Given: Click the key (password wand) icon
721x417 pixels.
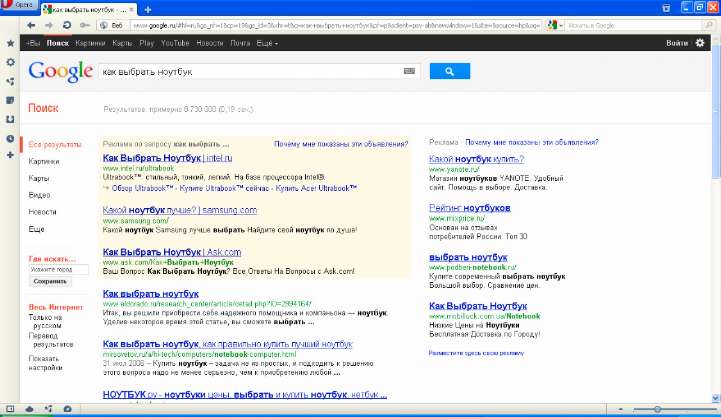Looking at the screenshot, I should point(85,25).
